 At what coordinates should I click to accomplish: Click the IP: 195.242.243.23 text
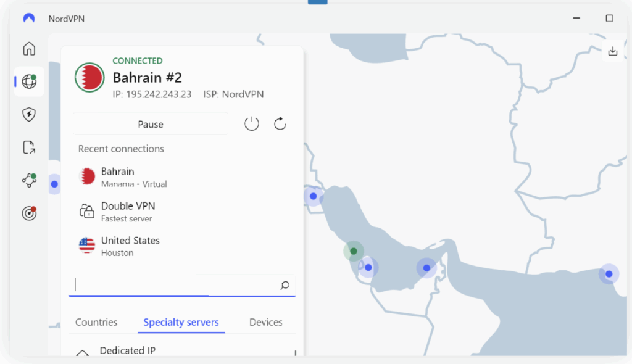click(152, 94)
